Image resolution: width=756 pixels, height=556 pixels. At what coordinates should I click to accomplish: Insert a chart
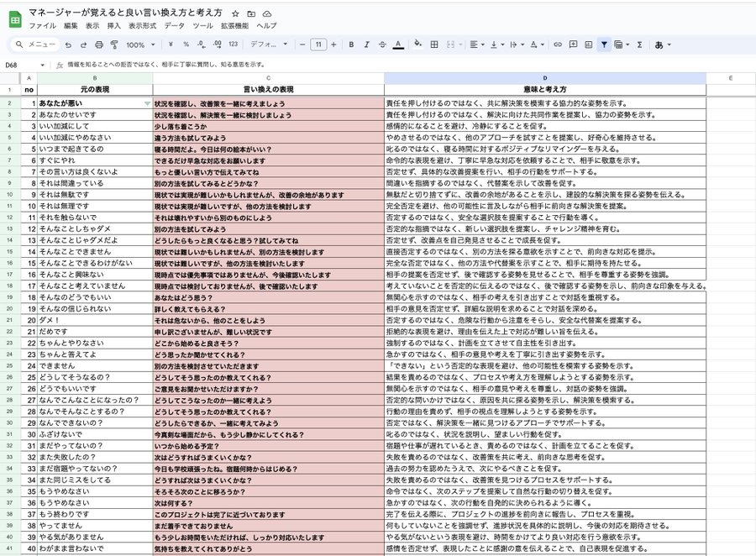[589, 45]
